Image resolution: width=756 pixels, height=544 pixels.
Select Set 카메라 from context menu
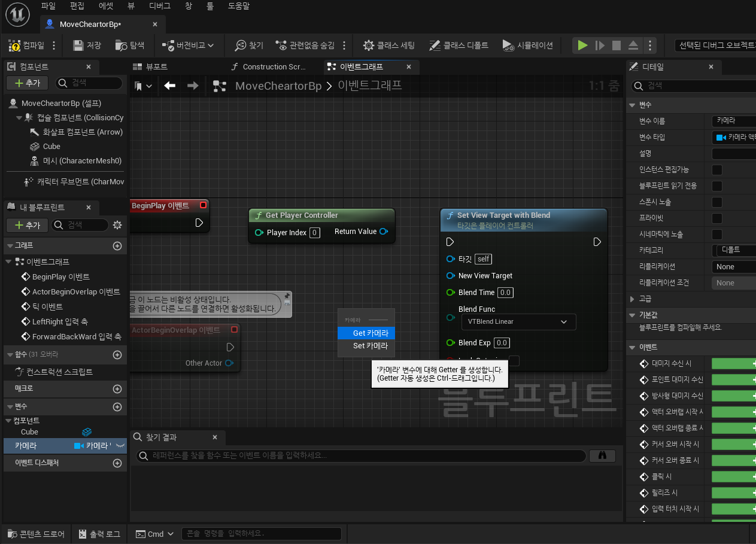click(366, 346)
